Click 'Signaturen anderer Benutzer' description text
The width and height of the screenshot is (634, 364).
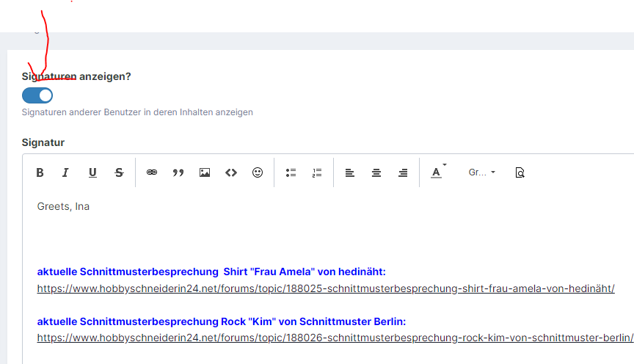click(137, 112)
